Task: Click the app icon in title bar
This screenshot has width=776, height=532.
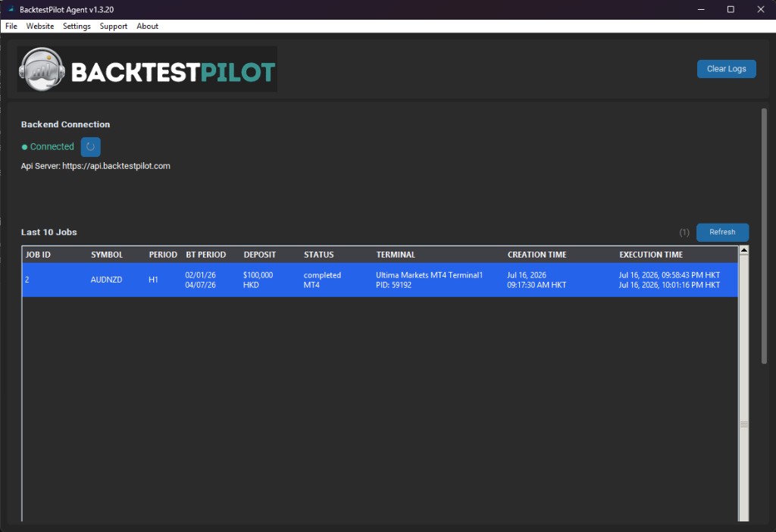Action: pyautogui.click(x=11, y=9)
